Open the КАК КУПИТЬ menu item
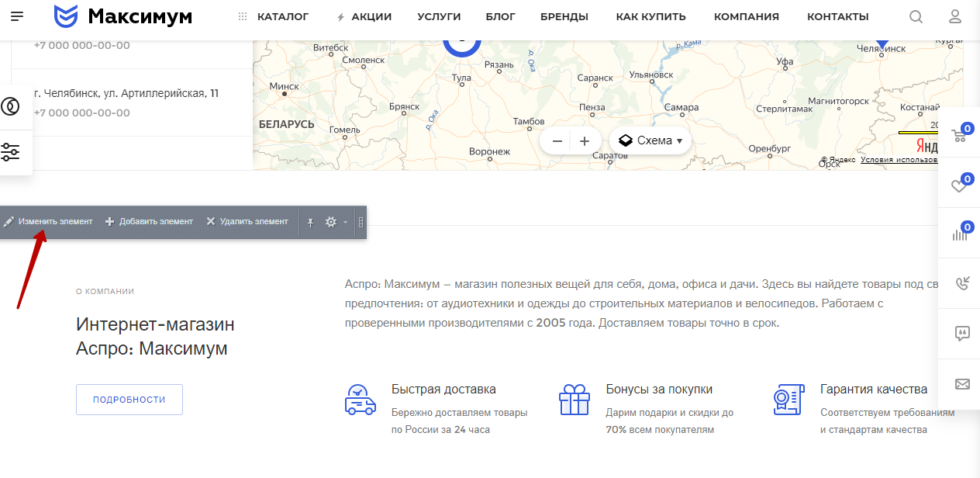The width and height of the screenshot is (980, 478). 651,16
